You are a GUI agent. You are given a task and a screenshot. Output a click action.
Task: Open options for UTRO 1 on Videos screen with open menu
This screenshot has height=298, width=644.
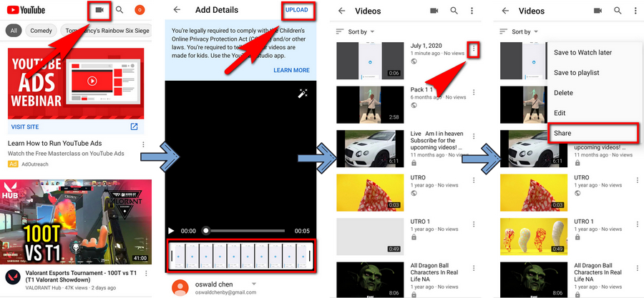tap(638, 224)
